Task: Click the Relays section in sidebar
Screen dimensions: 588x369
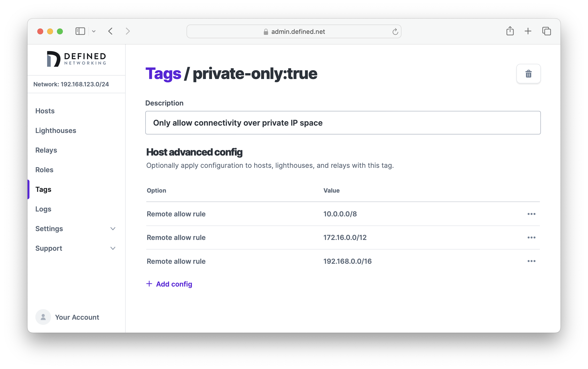Action: (46, 150)
